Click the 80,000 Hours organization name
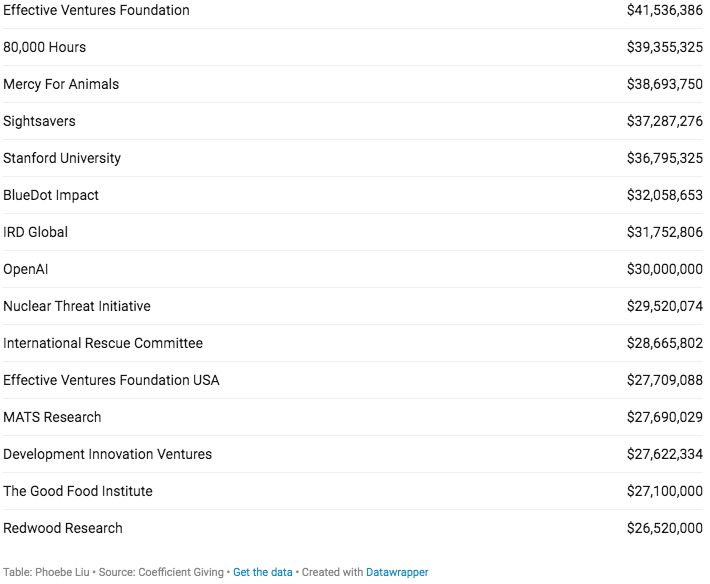The width and height of the screenshot is (710, 584). pos(45,47)
